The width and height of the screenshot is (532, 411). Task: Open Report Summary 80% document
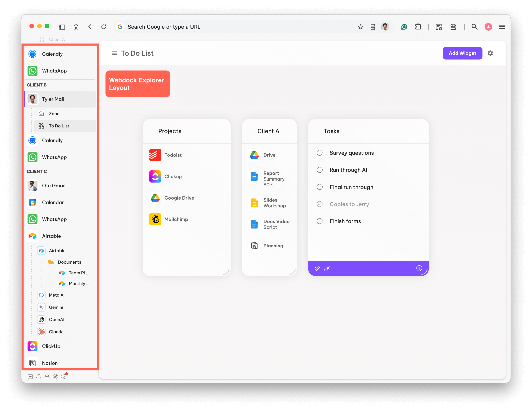[266, 179]
